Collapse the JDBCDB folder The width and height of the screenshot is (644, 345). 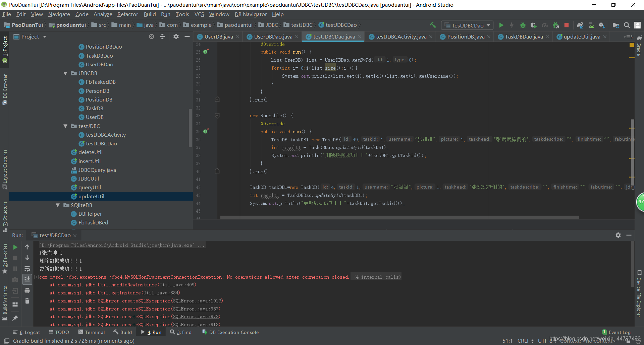(x=65, y=73)
